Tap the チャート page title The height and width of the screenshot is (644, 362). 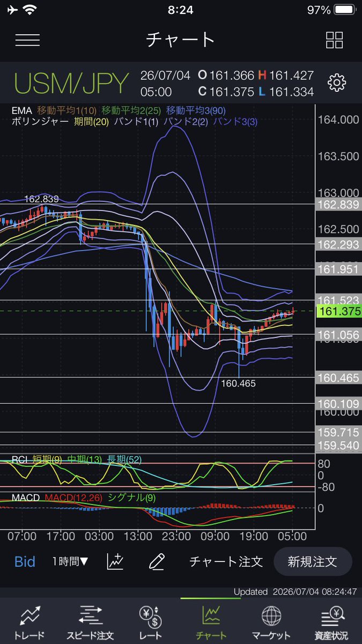coord(181,39)
